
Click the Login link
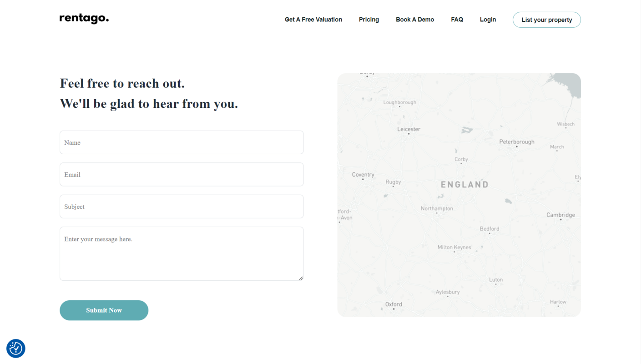tap(488, 20)
